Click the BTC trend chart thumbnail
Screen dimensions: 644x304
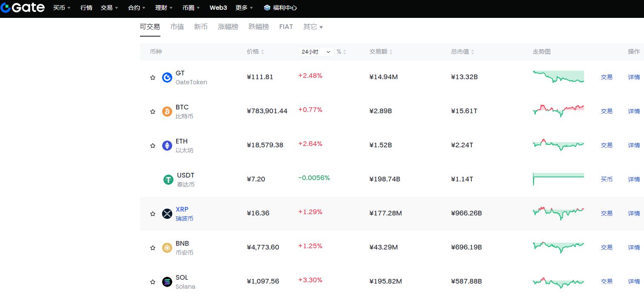point(558,111)
